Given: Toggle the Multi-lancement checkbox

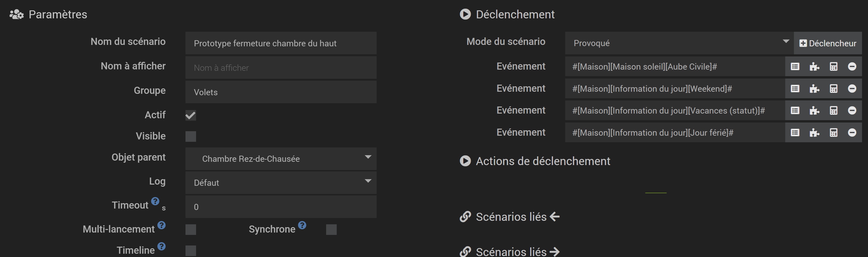Looking at the screenshot, I should point(191,230).
